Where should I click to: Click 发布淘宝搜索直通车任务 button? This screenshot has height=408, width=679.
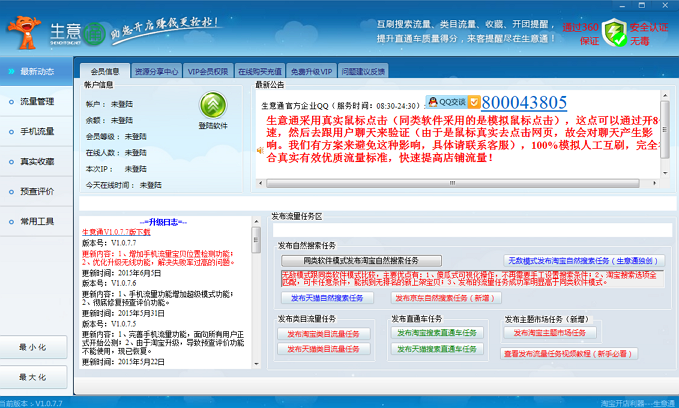tap(437, 333)
